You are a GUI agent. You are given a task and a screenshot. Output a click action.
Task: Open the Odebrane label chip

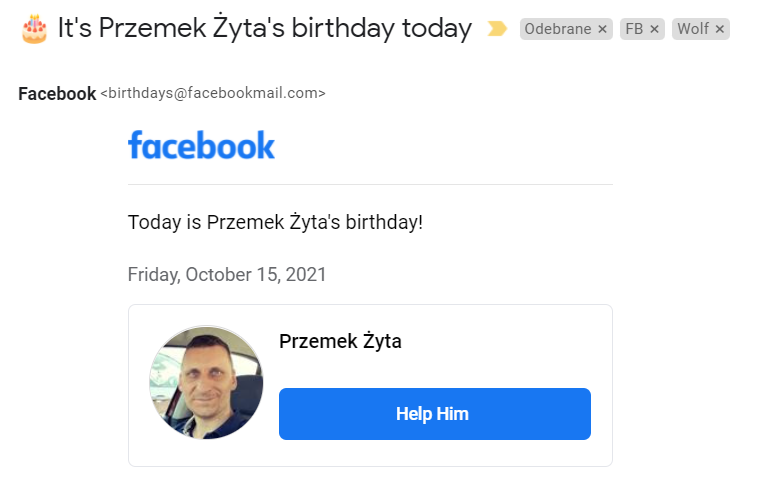(x=557, y=30)
